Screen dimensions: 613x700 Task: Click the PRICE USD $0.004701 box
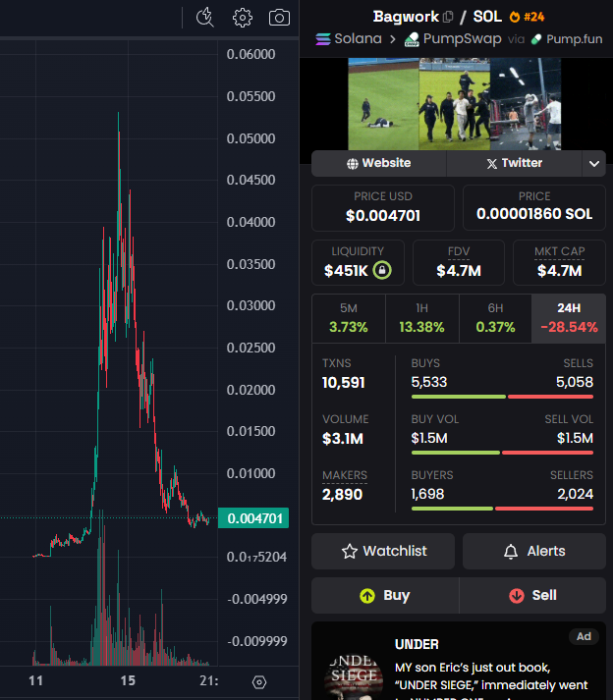coord(383,208)
